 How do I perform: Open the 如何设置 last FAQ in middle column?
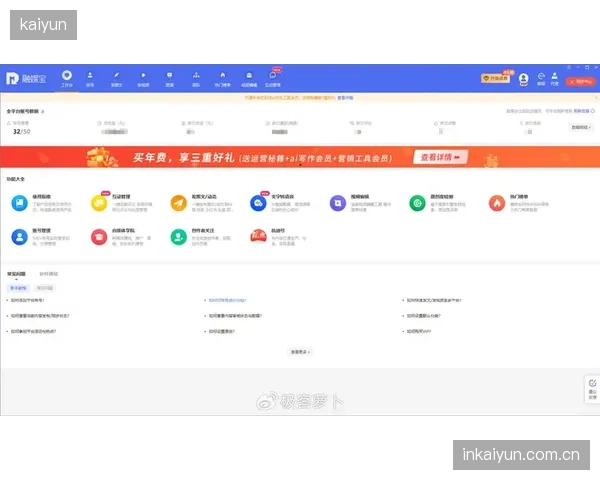(222, 331)
